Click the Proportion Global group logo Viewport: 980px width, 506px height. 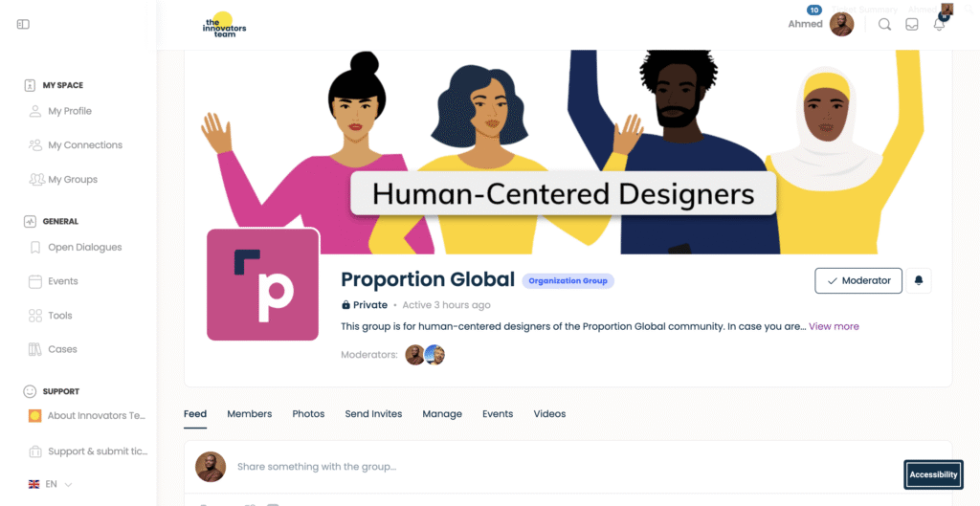pyautogui.click(x=262, y=285)
